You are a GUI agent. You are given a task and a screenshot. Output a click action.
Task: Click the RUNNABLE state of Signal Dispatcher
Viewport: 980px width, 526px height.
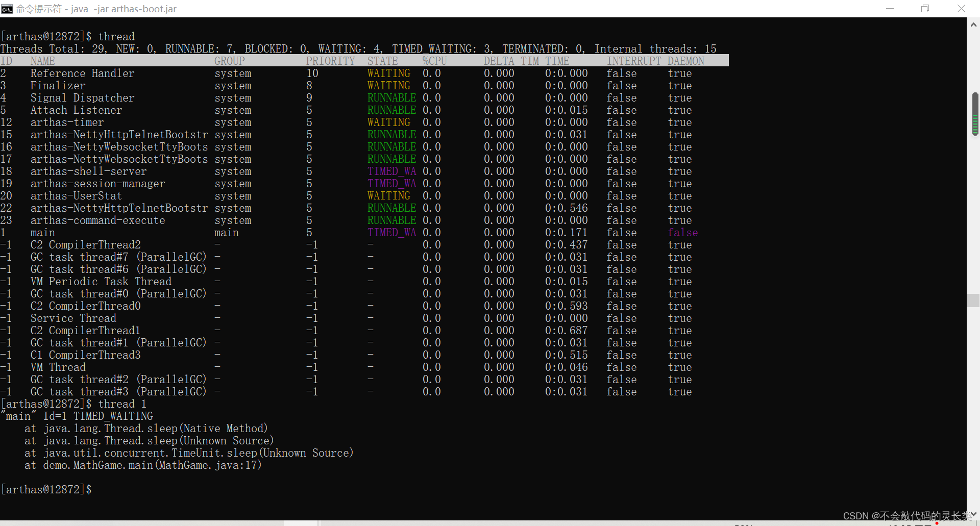pyautogui.click(x=391, y=98)
